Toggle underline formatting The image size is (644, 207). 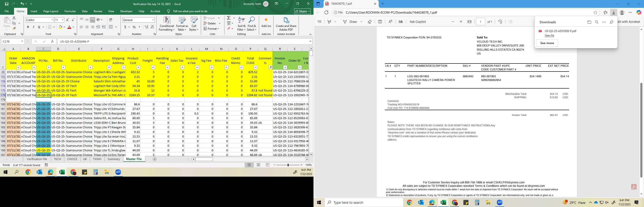point(39,27)
